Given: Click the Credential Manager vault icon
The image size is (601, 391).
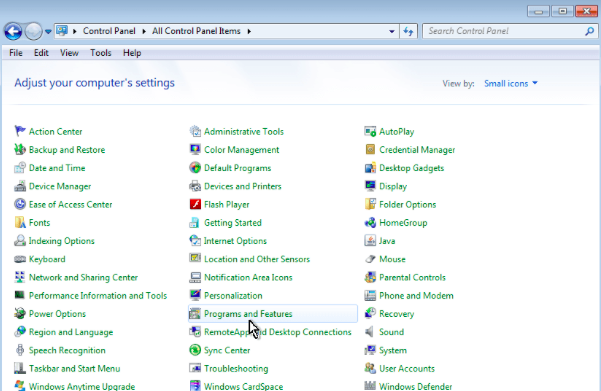Looking at the screenshot, I should [x=370, y=150].
